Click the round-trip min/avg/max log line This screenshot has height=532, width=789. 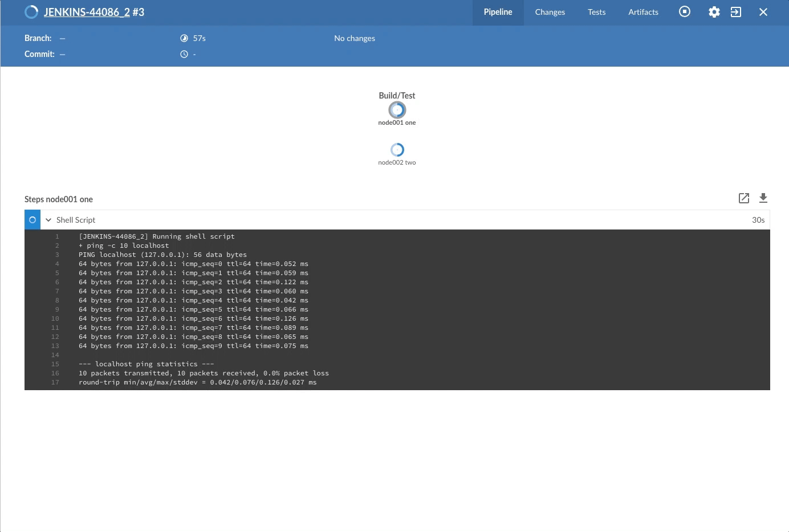tap(198, 382)
